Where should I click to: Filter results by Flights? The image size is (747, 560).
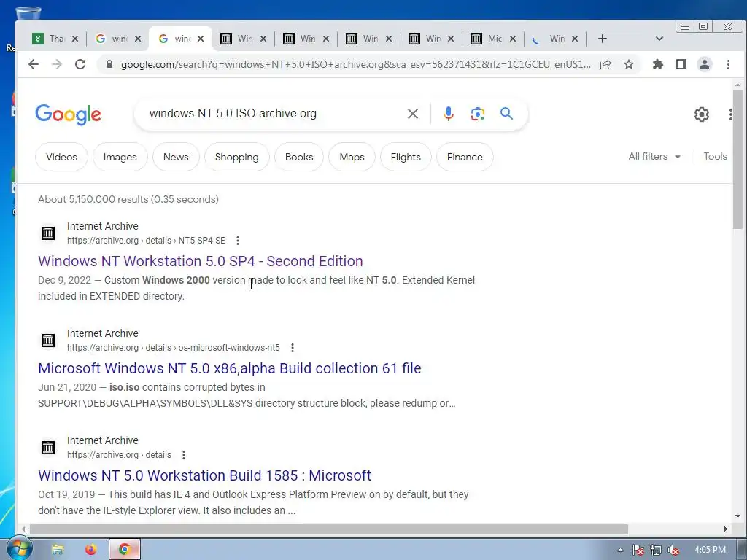pos(406,157)
